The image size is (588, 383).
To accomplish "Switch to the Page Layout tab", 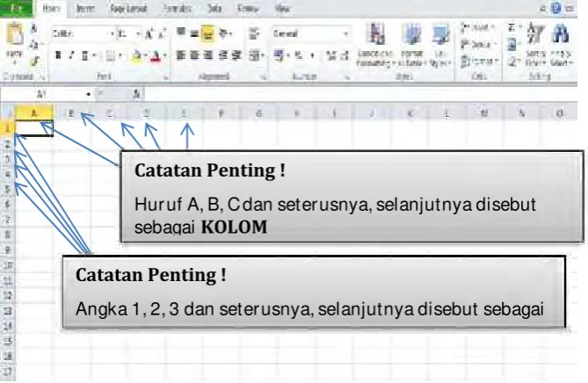I will tap(128, 8).
